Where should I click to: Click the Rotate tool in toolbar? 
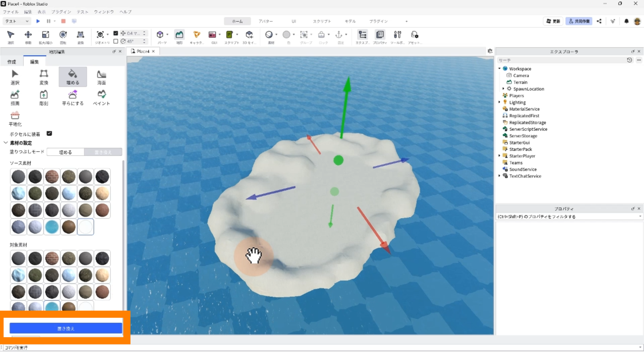tap(63, 35)
